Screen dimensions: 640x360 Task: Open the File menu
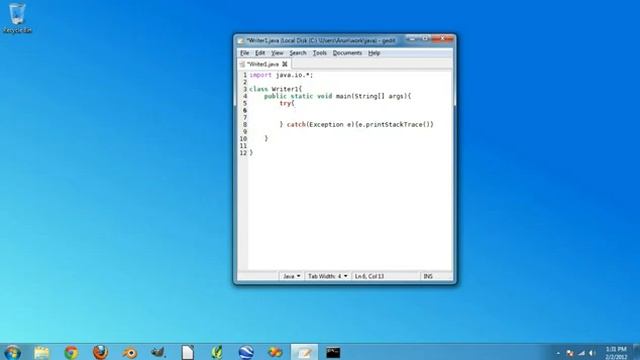point(244,53)
